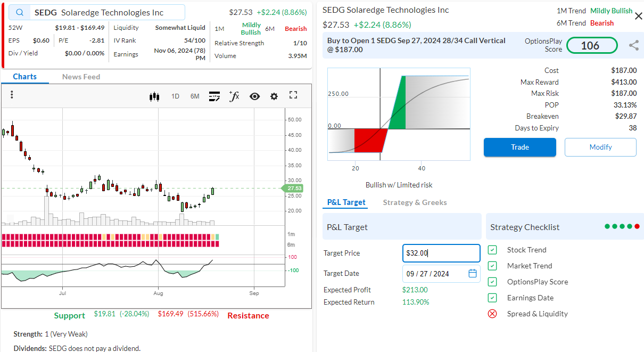Screen dimensions: 644x352
Task: Click the OptionsPlay Score 106 badge
Action: (592, 46)
